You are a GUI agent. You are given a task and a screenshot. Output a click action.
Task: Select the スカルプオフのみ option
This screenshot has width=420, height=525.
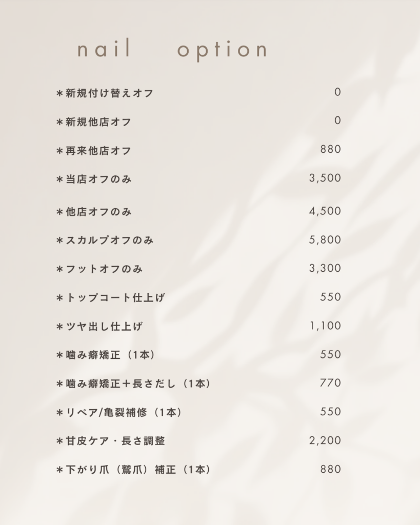coord(105,240)
